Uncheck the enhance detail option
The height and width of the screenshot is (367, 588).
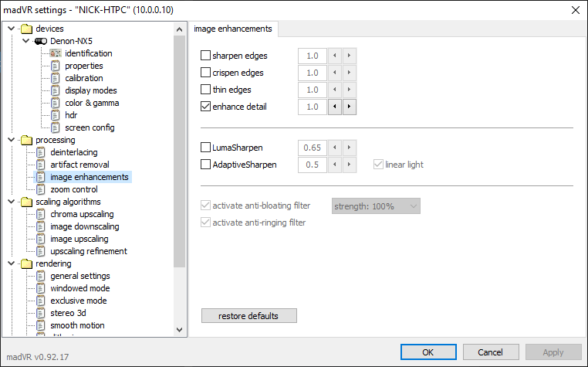tap(205, 107)
